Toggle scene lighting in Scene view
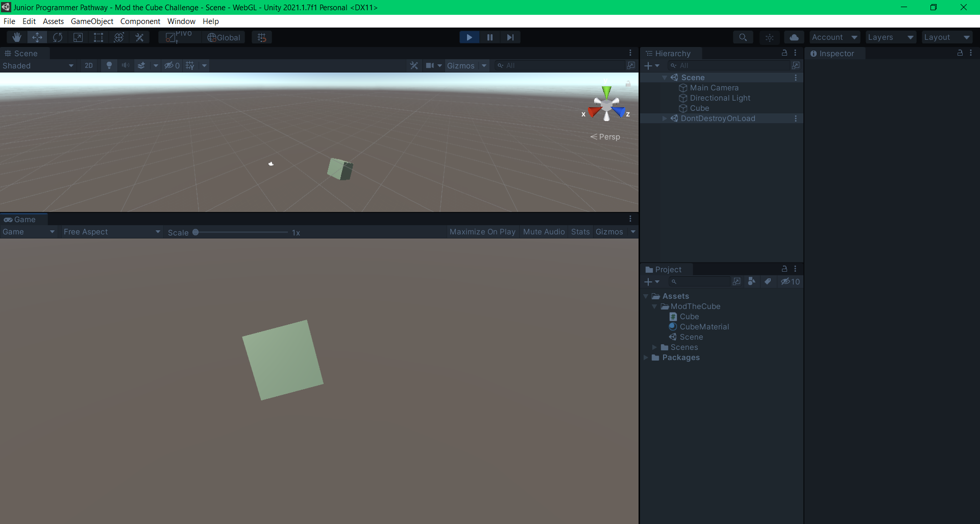Screen dimensions: 980x524 [109, 65]
